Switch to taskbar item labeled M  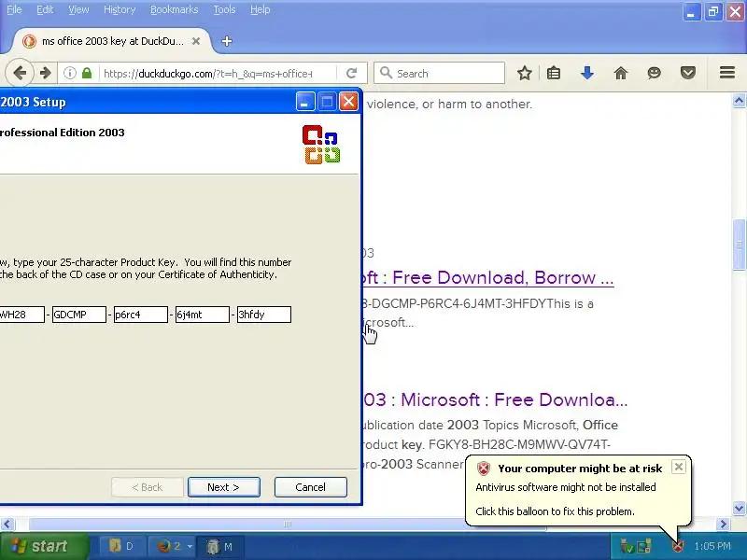click(221, 546)
